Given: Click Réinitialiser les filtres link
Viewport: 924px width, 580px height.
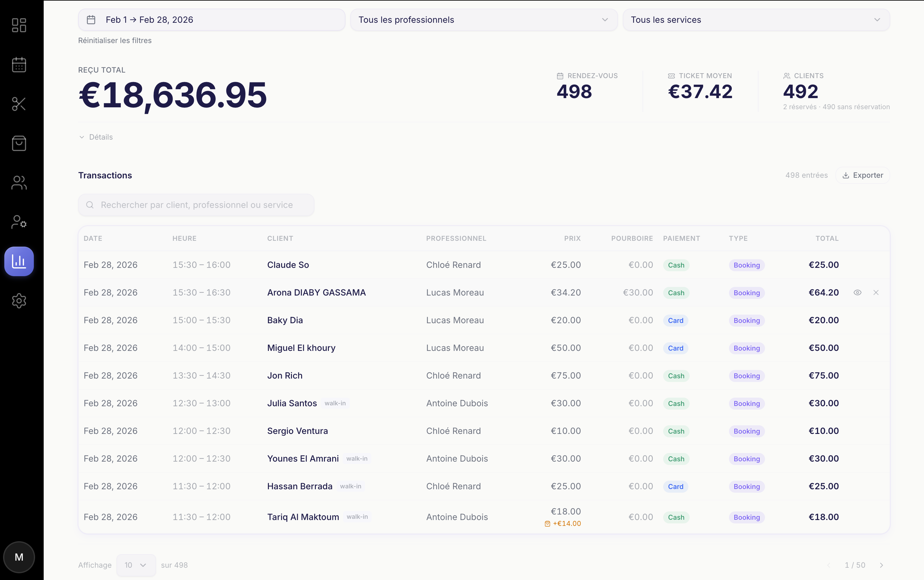Looking at the screenshot, I should [115, 40].
